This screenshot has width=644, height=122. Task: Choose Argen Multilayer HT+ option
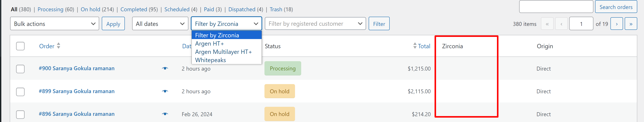tap(223, 52)
